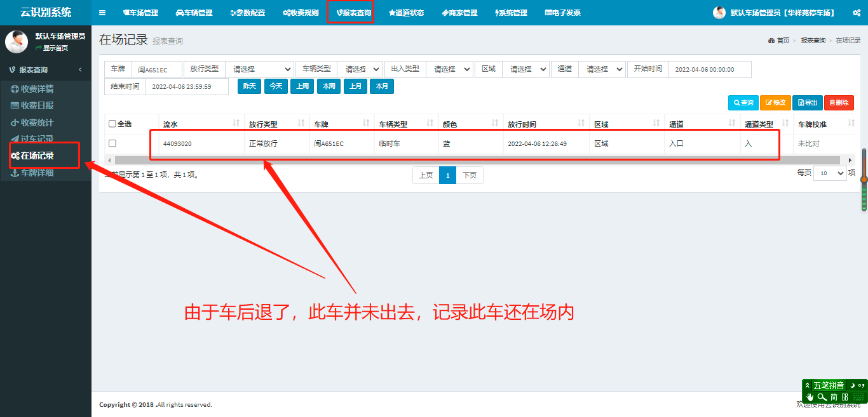Image resolution: width=868 pixels, height=417 pixels.
Task: Select 在场记录 in the sidebar
Action: (x=32, y=156)
